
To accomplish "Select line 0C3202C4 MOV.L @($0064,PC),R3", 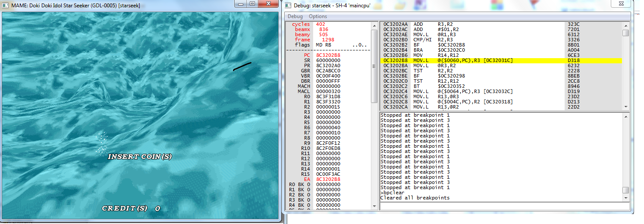I will tap(500, 92).
